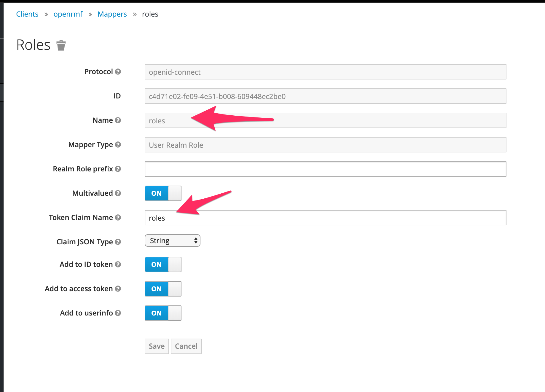Open help icon for Multivalued setting
The image size is (545, 392).
(118, 193)
